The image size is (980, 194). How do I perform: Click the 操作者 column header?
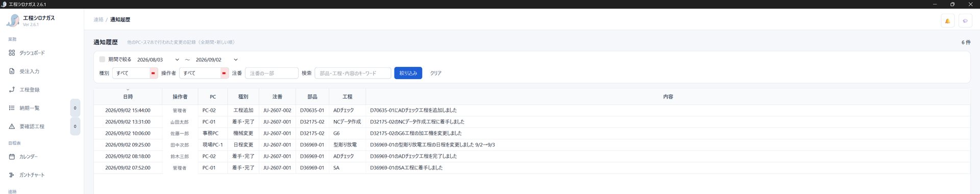180,96
